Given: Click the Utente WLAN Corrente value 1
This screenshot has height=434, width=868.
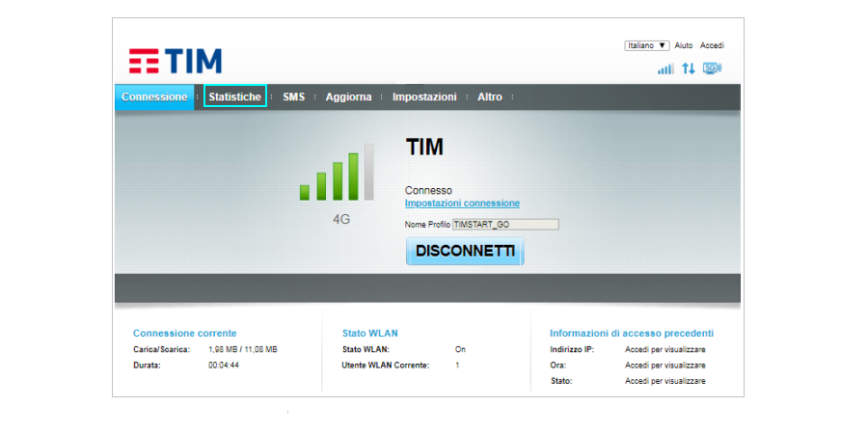Looking at the screenshot, I should click(457, 366).
